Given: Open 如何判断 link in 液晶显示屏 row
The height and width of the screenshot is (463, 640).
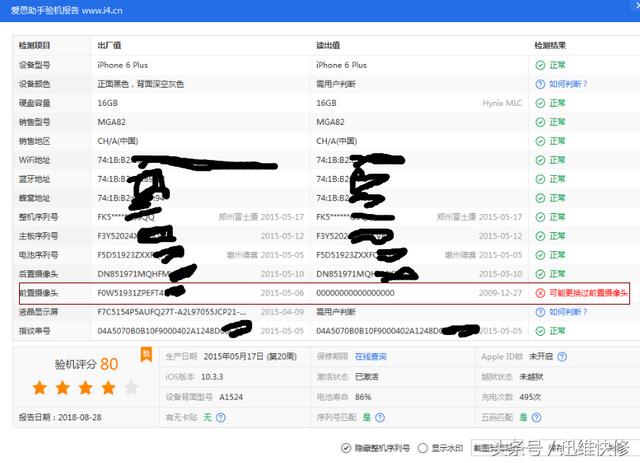Looking at the screenshot, I should coord(567,312).
